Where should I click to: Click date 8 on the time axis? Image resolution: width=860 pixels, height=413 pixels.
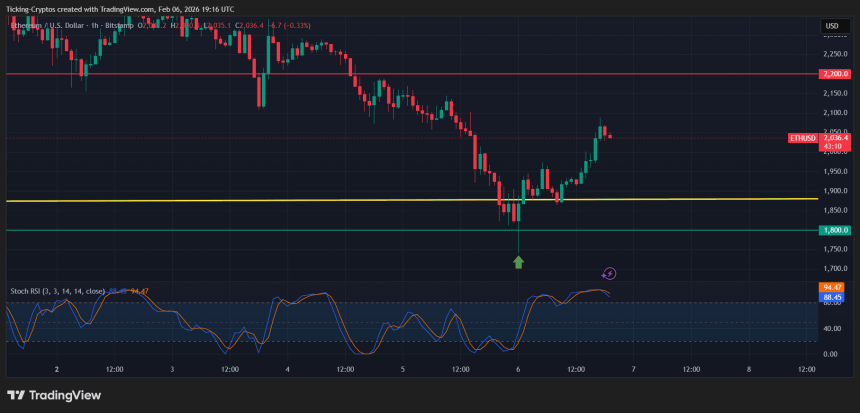[x=749, y=369]
